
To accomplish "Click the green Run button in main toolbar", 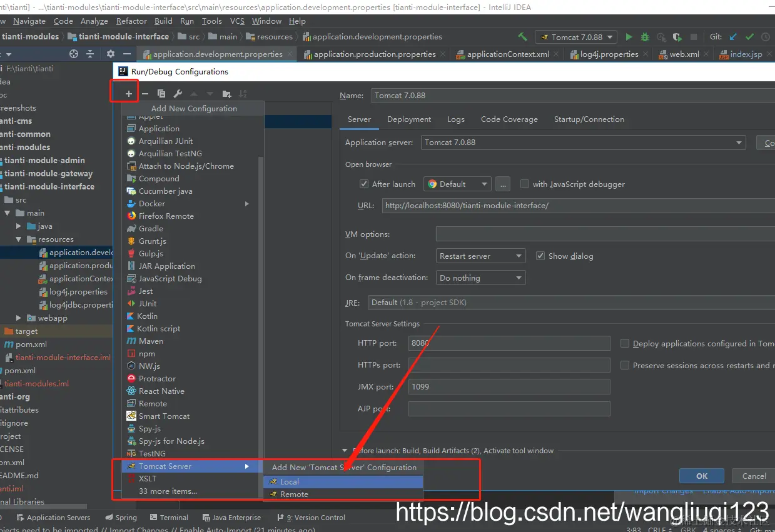I will (x=629, y=37).
